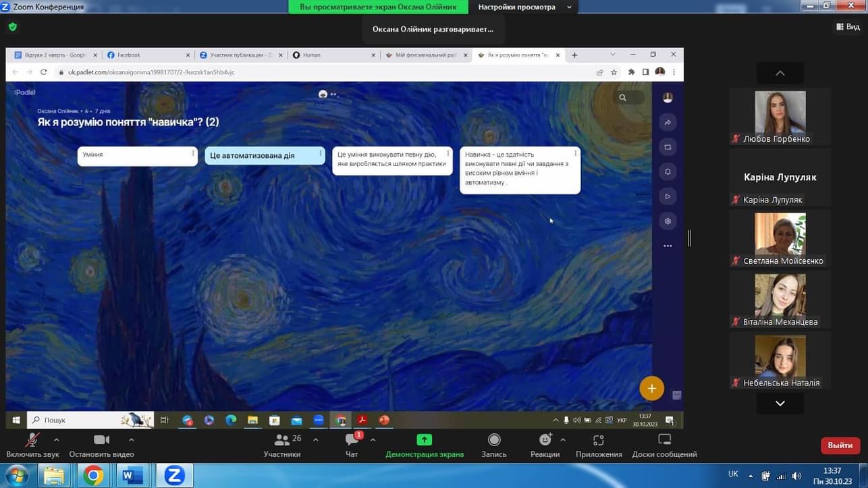Open options menu on the Уміння post
The width and height of the screenshot is (868, 488).
tap(193, 154)
